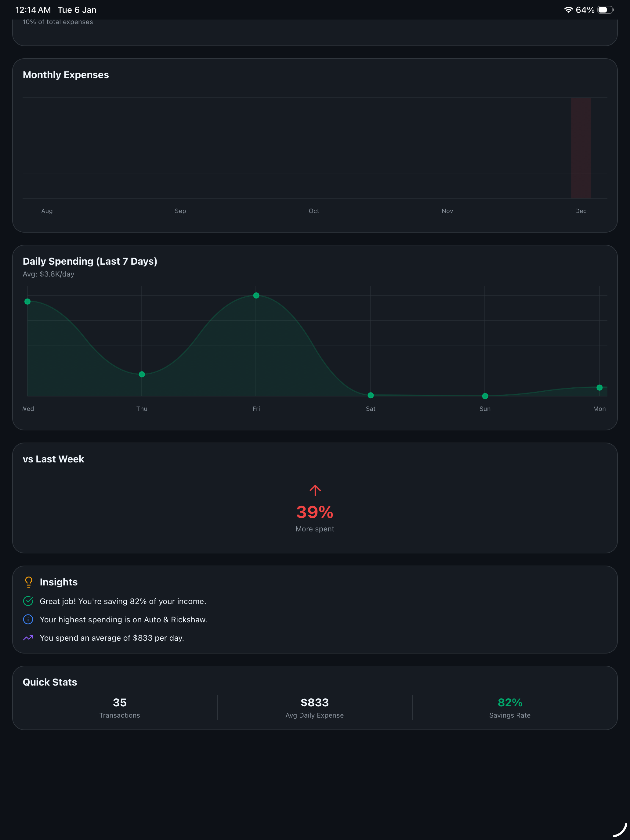The image size is (630, 840).
Task: Tap the battery status icon
Action: pos(605,10)
